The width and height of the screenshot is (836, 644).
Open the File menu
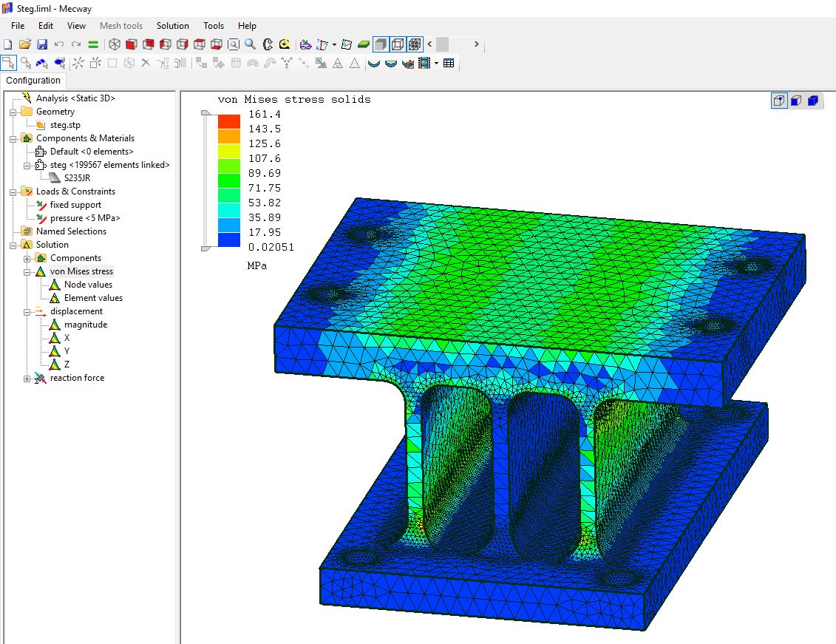[x=18, y=26]
